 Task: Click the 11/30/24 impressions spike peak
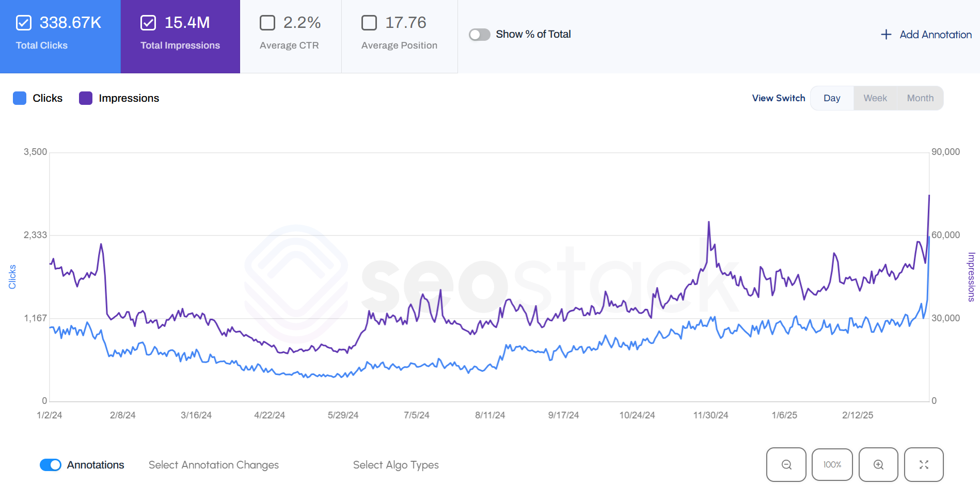(709, 222)
